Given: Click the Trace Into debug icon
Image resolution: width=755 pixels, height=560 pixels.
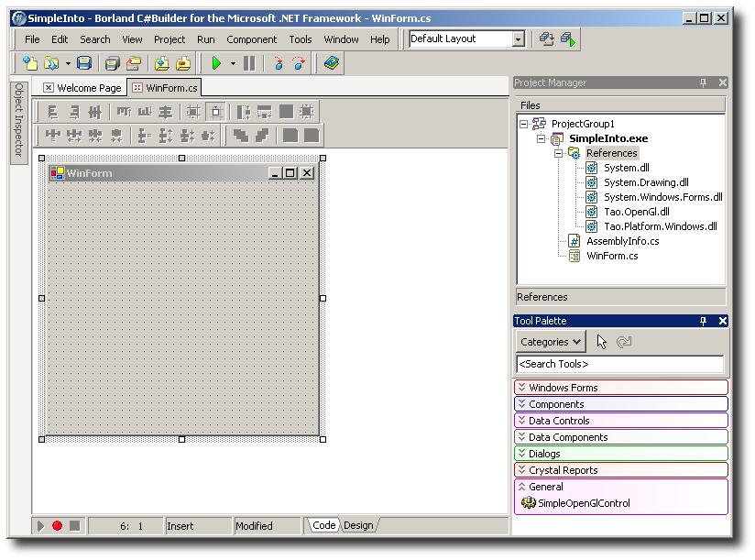Looking at the screenshot, I should coord(279,63).
